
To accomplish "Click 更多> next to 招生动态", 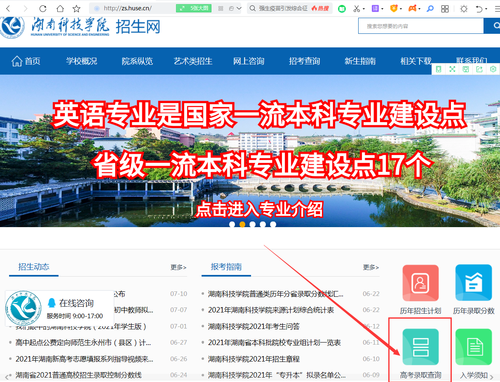I will click(x=178, y=267).
